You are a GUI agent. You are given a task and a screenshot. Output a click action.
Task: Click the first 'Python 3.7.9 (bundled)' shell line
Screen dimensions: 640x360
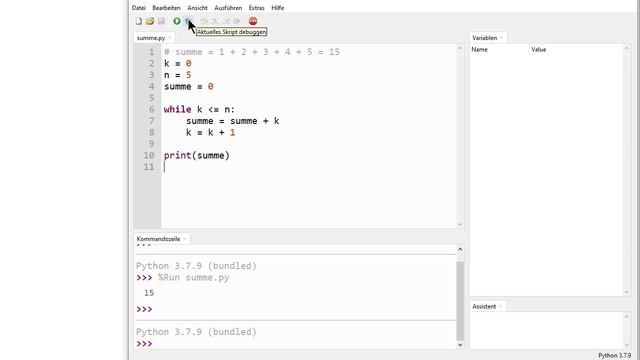[196, 266]
